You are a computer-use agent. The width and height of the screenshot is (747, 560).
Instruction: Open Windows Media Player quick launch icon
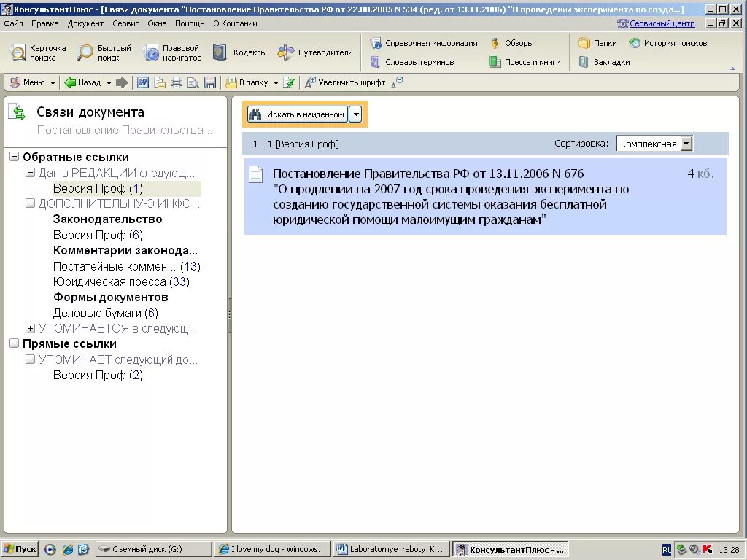50,549
